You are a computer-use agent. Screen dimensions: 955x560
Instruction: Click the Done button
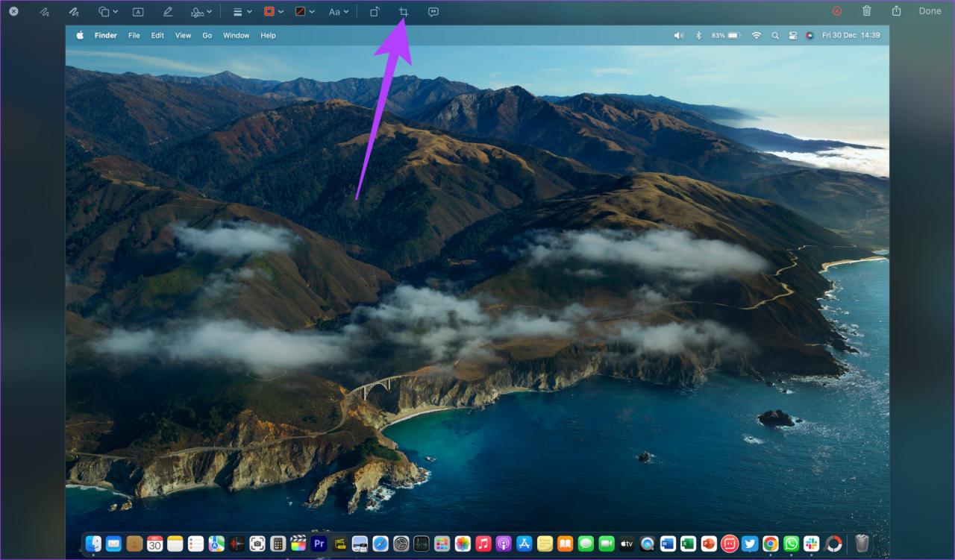click(x=930, y=11)
